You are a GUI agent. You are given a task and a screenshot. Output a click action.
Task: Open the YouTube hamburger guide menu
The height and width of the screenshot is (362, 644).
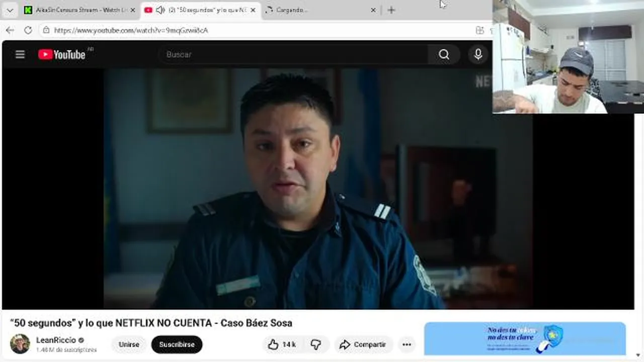(20, 54)
